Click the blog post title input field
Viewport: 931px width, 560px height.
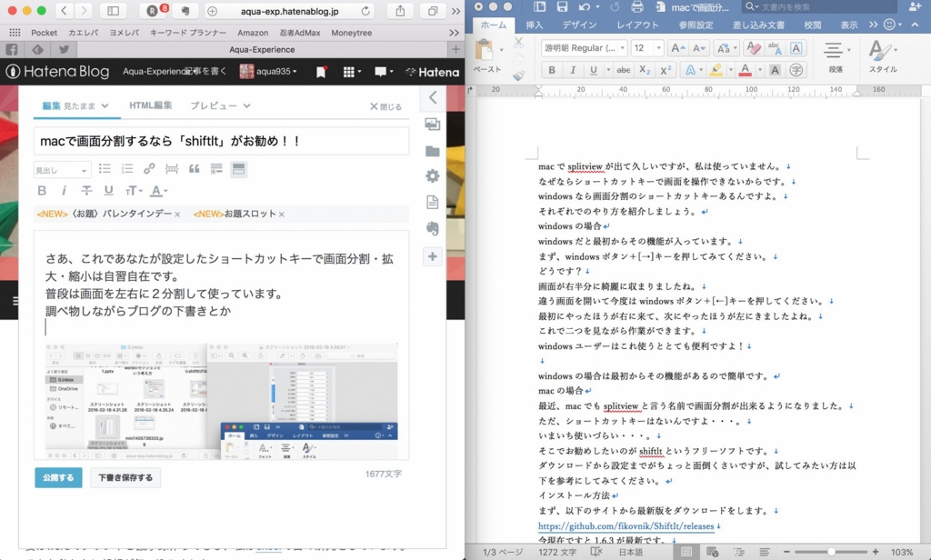(x=221, y=141)
